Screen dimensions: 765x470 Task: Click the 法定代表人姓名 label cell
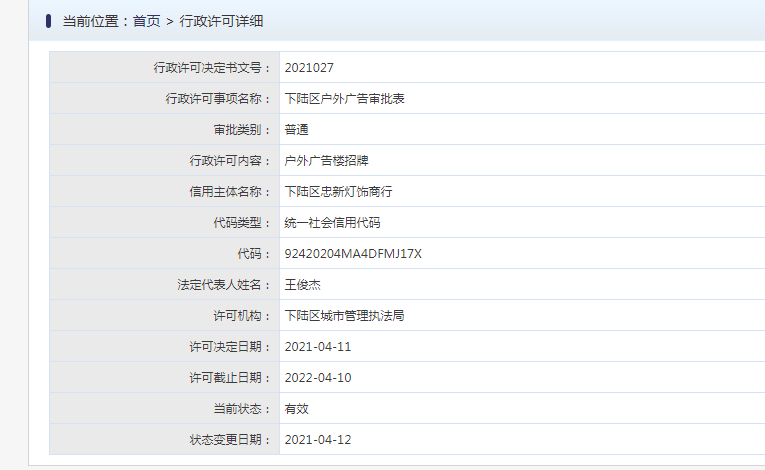click(x=164, y=285)
